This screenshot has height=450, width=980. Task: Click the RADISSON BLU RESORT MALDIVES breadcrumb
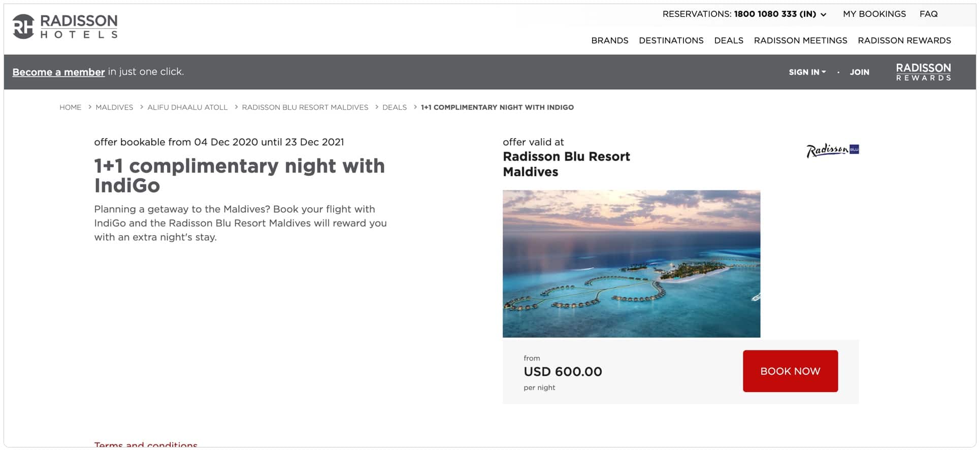(305, 107)
